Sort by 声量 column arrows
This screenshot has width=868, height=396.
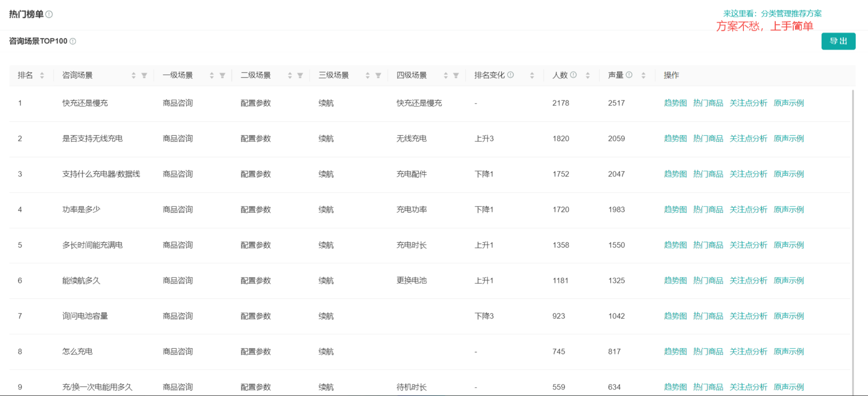643,75
